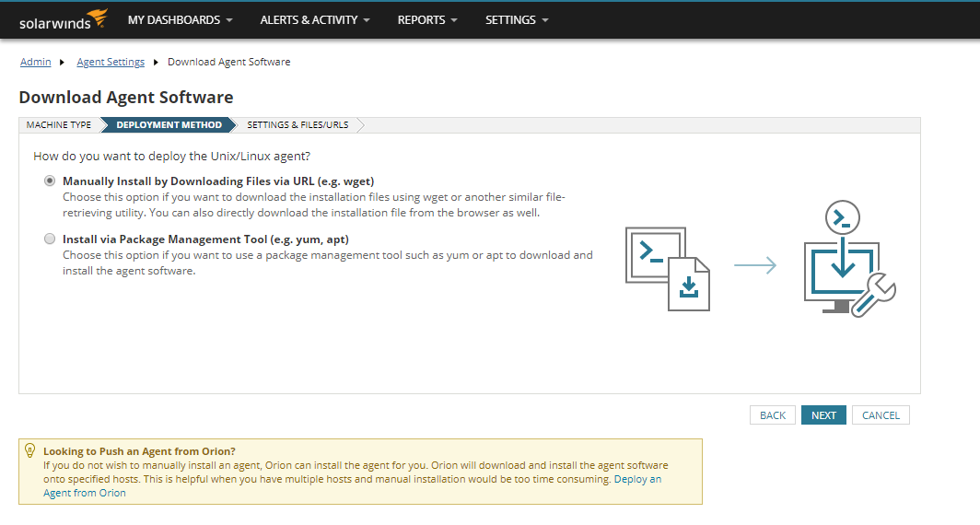Expand the Alerts & Activity menu

tap(315, 20)
